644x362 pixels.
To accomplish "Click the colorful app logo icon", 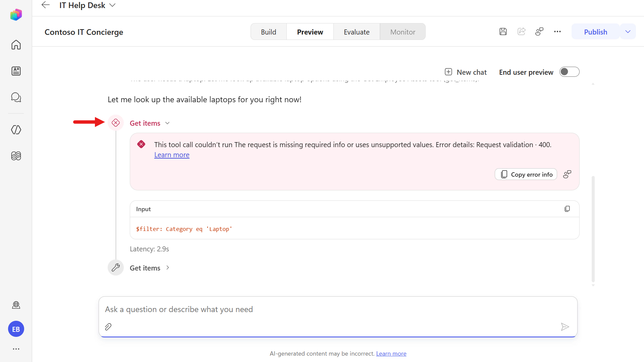I will (x=16, y=15).
